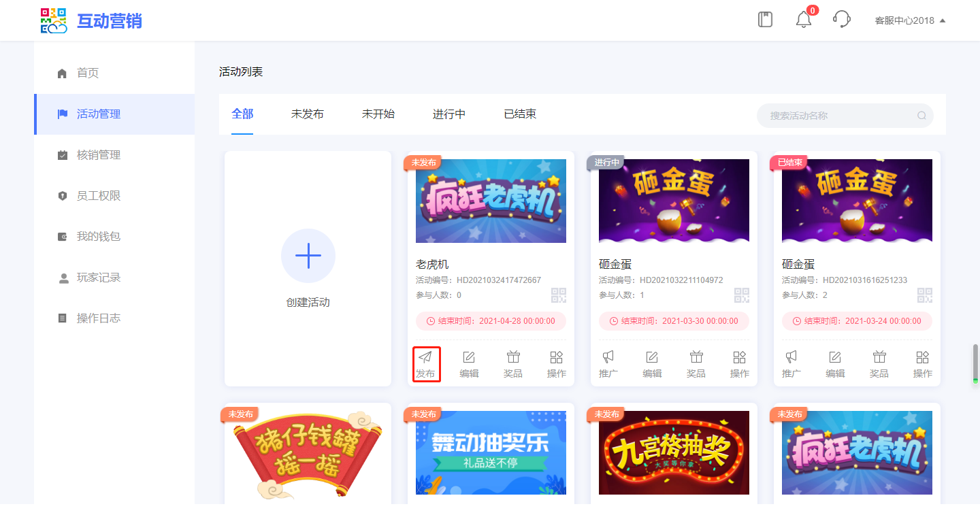This screenshot has width=980, height=515.
Task: Click the plus icon to create activity
Action: click(308, 256)
